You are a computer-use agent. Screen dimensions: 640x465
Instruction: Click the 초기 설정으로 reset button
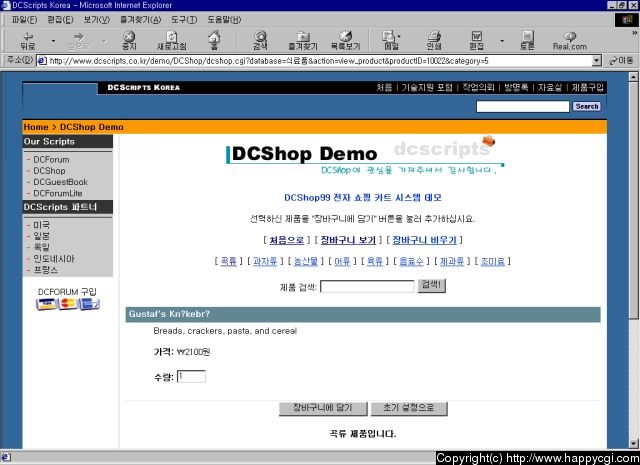[409, 408]
